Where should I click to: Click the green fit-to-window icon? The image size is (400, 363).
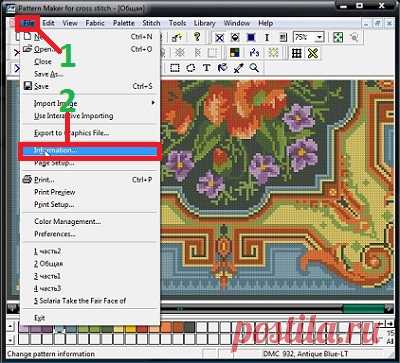(338, 37)
